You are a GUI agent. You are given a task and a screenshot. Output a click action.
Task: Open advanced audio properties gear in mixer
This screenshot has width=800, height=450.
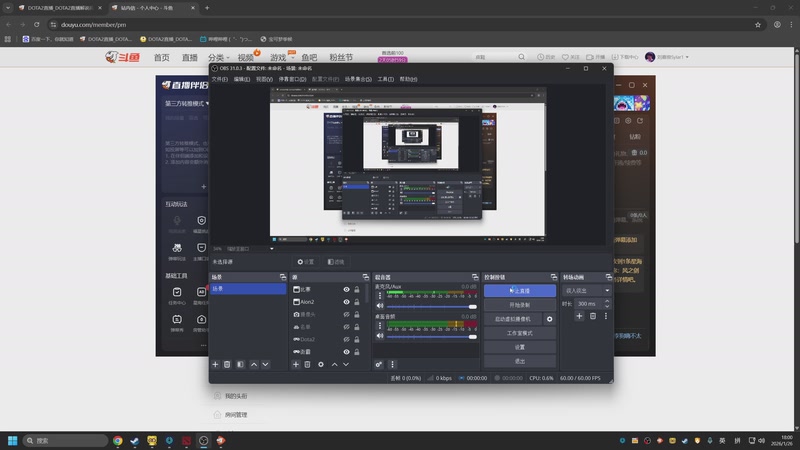[x=379, y=364]
